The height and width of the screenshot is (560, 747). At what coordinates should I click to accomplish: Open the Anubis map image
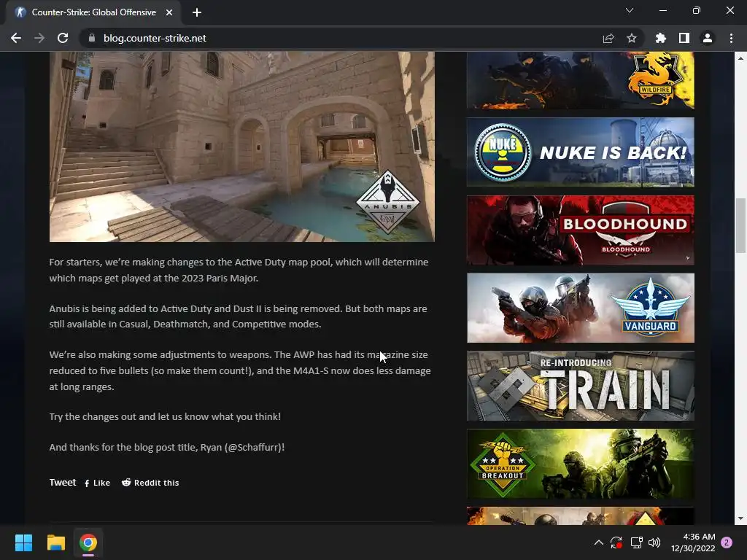coord(242,147)
